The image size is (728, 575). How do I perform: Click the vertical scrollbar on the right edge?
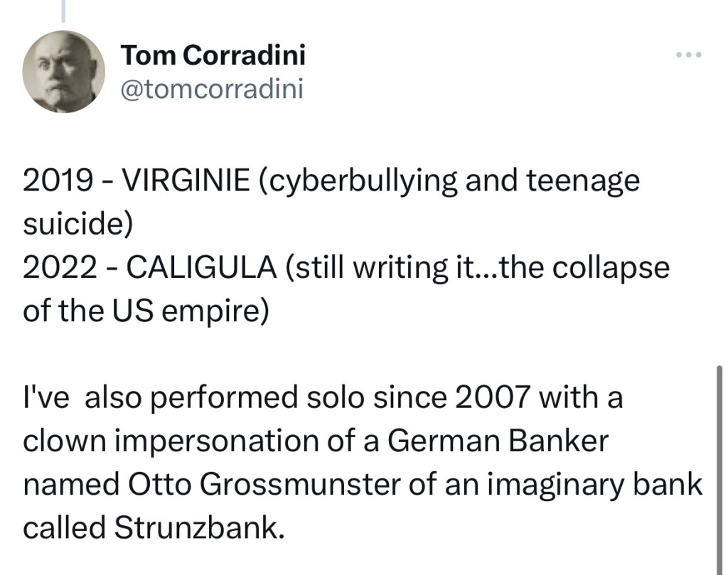tap(719, 469)
